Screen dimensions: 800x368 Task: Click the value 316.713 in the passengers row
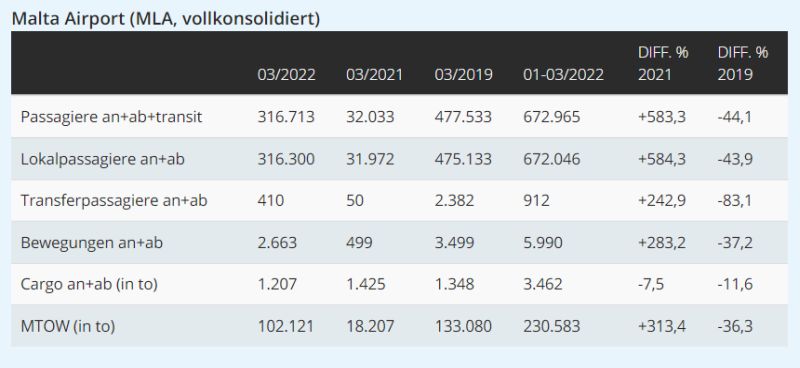tap(286, 117)
